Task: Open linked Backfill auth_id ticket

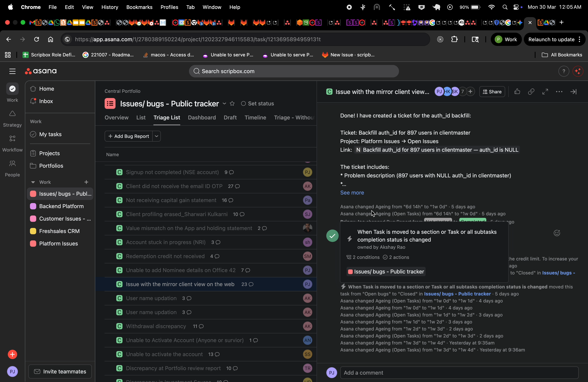Action: coord(437,150)
